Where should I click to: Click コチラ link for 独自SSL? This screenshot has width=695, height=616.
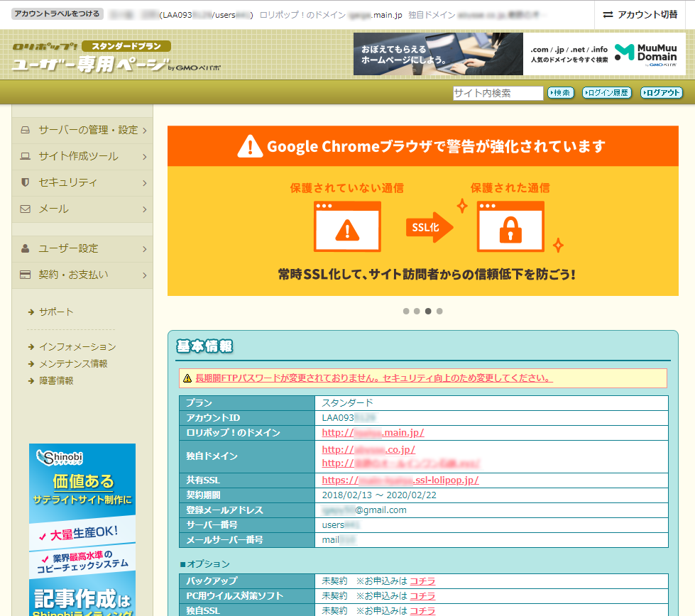click(x=422, y=611)
